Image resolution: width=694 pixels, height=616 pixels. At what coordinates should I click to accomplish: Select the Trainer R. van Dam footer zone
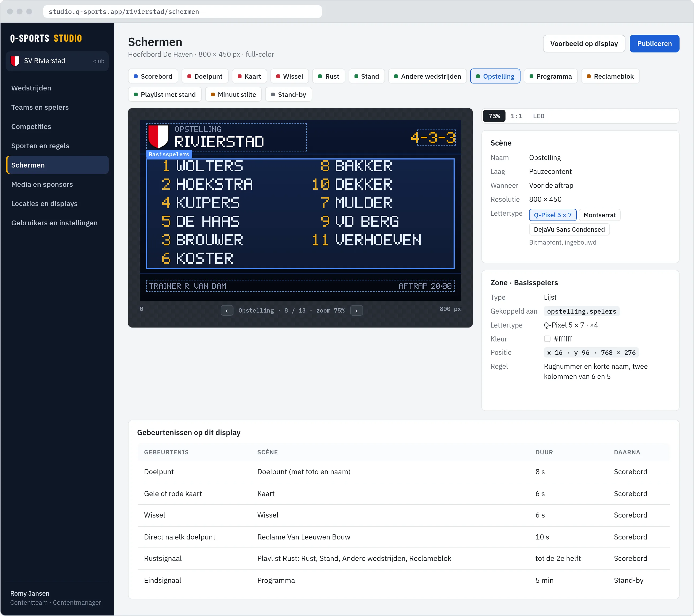(300, 286)
